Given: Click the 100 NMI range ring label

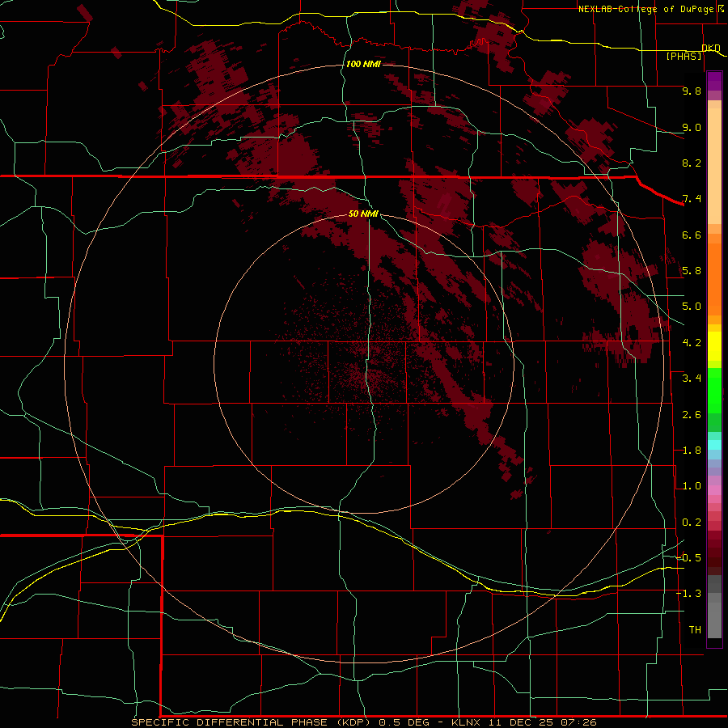Looking at the screenshot, I should tap(363, 64).
